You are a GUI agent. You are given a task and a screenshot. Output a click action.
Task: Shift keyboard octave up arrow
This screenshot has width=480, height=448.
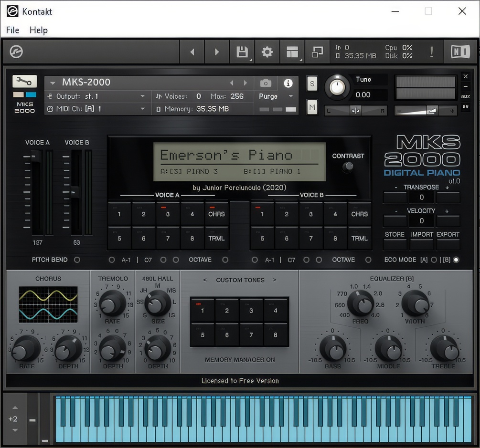[15, 407]
